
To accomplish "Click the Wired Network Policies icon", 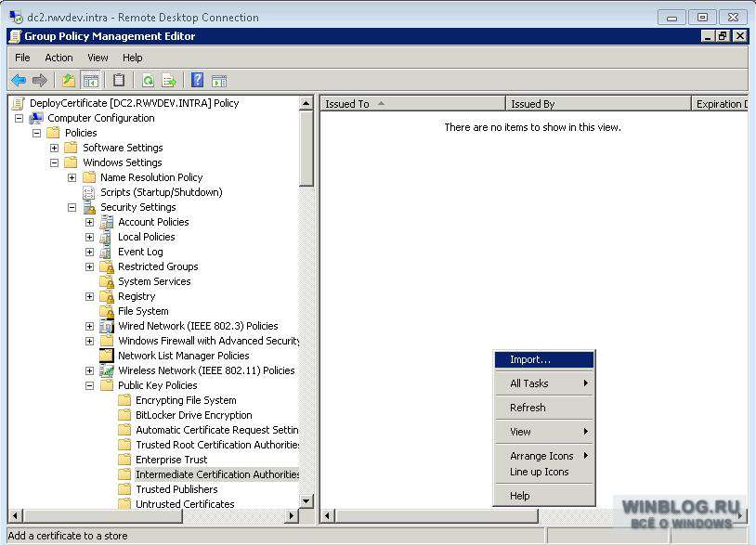I will [107, 326].
